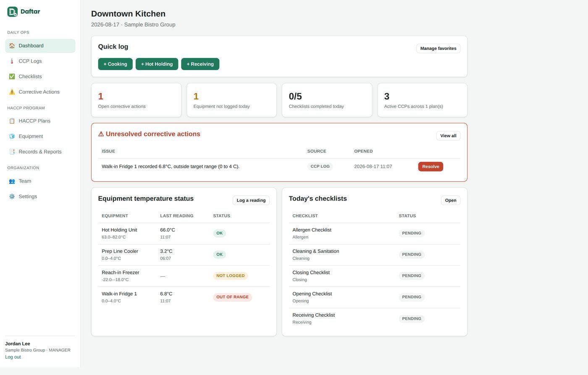The image size is (588, 375).
Task: Click PENDING badge for Allergen Checklist
Action: [412, 233]
